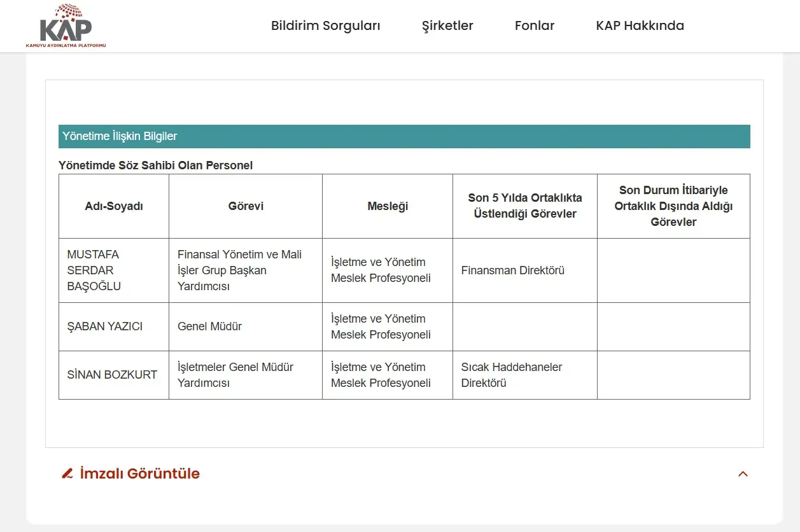
Task: Select the ŞABAN YAZICI name cell
Action: coord(114,326)
